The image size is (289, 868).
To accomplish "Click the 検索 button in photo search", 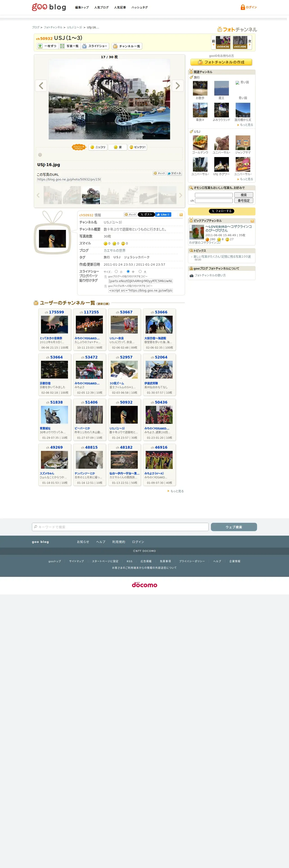I will tap(244, 195).
